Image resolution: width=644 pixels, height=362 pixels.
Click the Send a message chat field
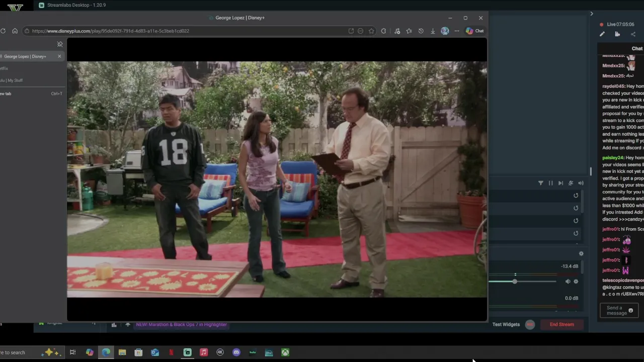(619, 311)
